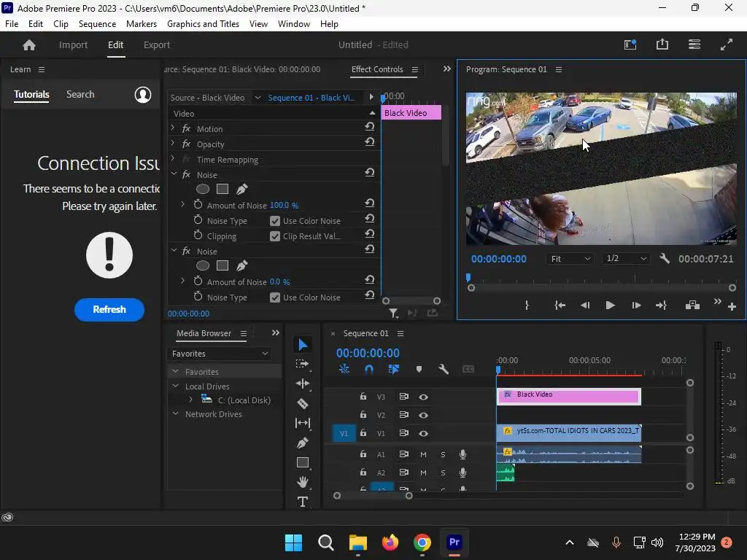747x560 pixels.
Task: Expand the Opacity effect properties
Action: (173, 144)
